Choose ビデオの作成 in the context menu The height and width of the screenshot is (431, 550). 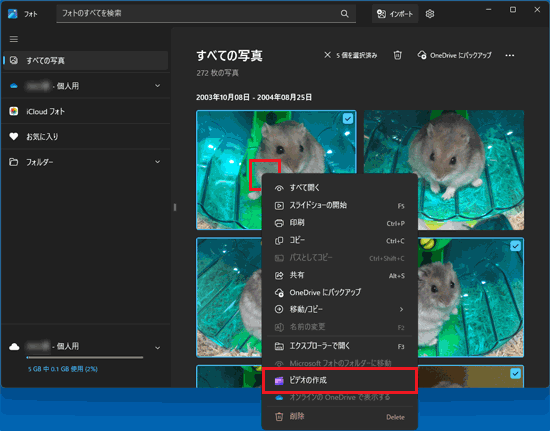[340, 381]
